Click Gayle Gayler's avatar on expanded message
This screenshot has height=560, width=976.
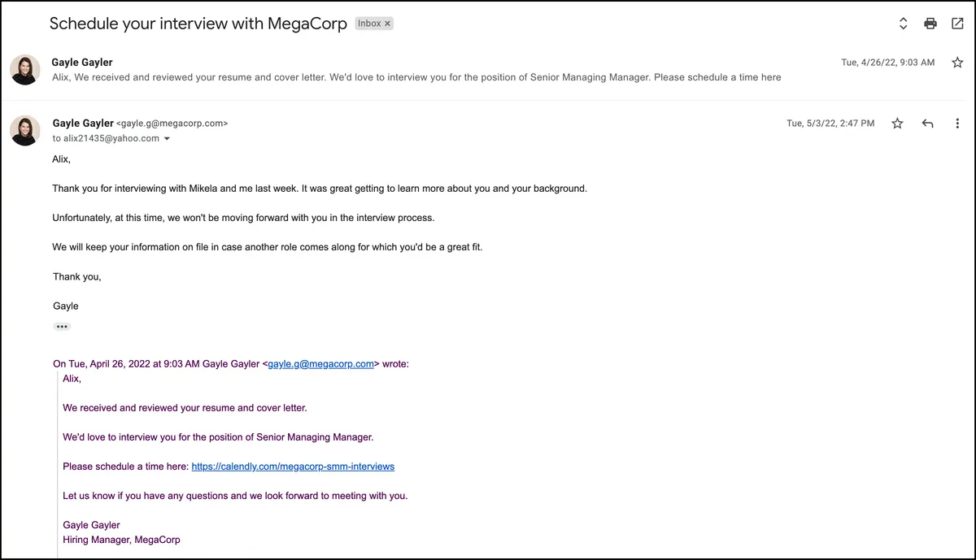[24, 131]
